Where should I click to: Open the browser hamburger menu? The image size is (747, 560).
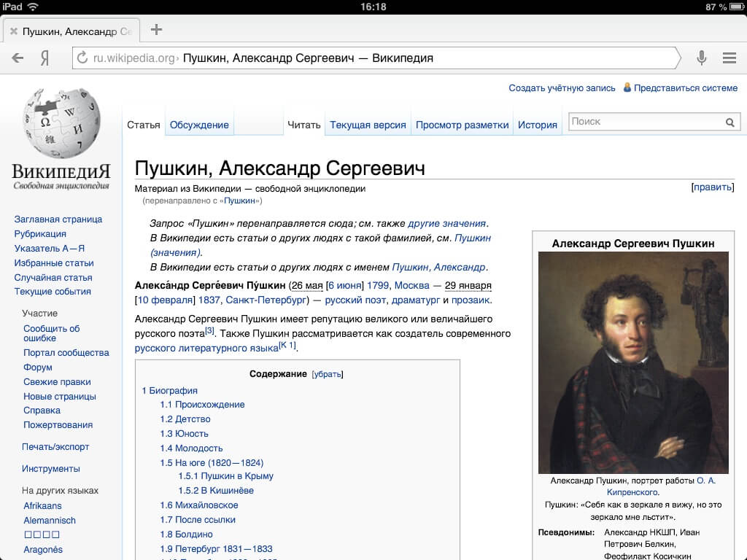(x=729, y=58)
